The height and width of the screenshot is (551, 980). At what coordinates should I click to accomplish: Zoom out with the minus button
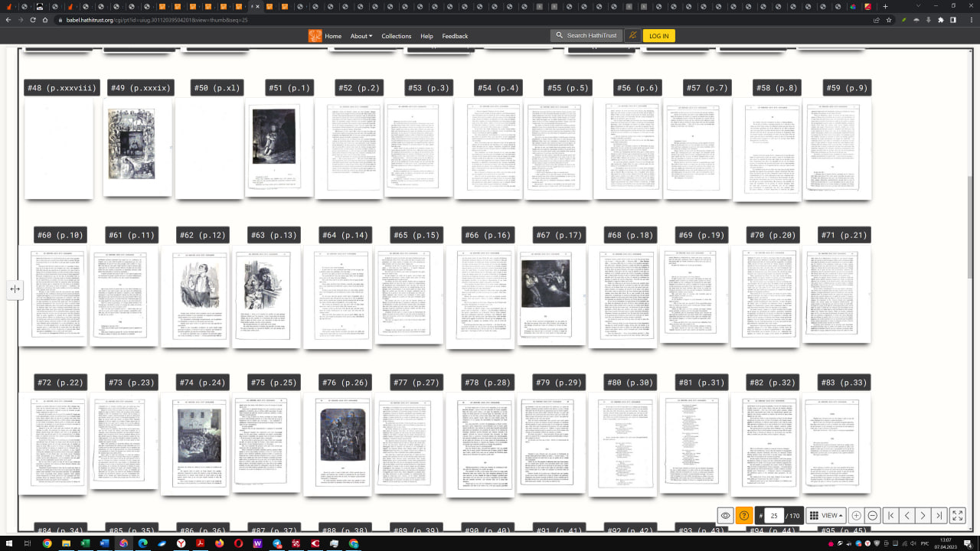point(872,516)
